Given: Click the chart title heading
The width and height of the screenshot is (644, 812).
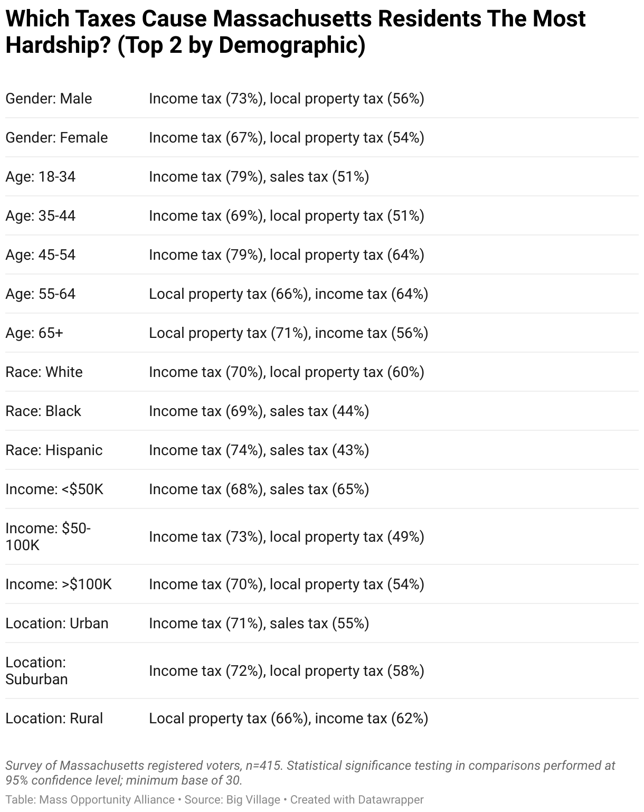Looking at the screenshot, I should 296,32.
